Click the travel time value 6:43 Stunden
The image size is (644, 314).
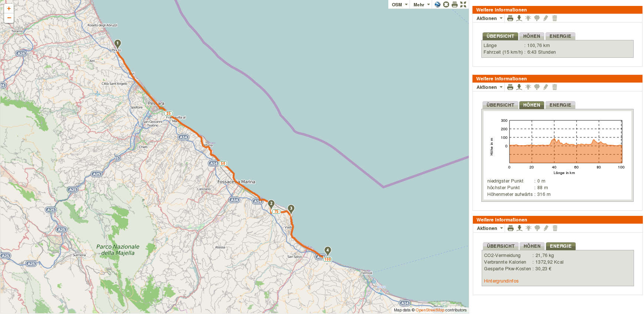[x=541, y=52]
